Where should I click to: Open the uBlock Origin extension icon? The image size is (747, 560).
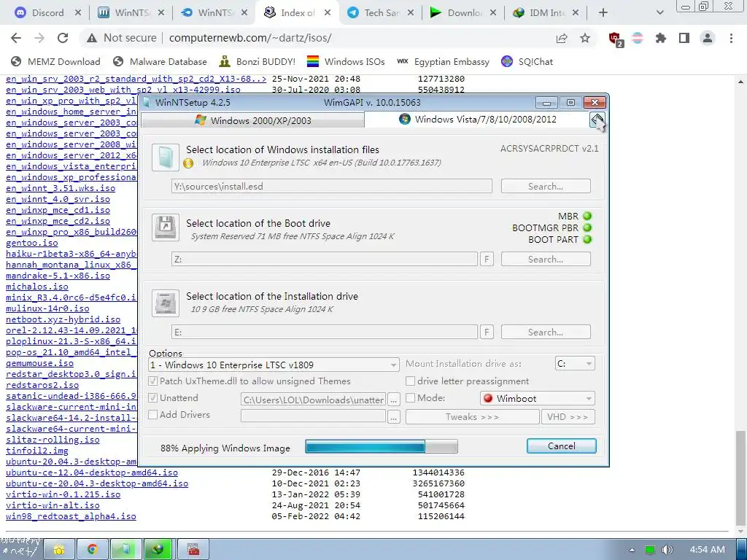[616, 39]
